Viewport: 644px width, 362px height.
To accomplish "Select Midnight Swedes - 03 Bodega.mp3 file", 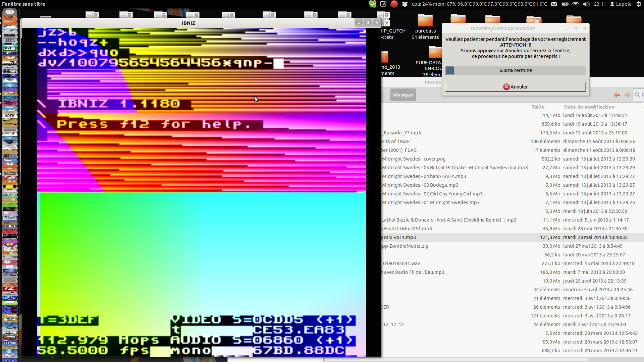I will pyautogui.click(x=420, y=185).
